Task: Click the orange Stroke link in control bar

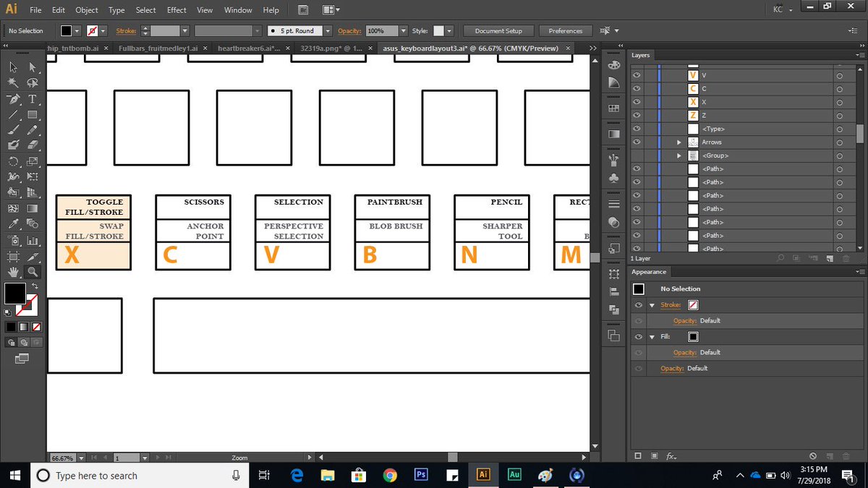Action: click(126, 31)
